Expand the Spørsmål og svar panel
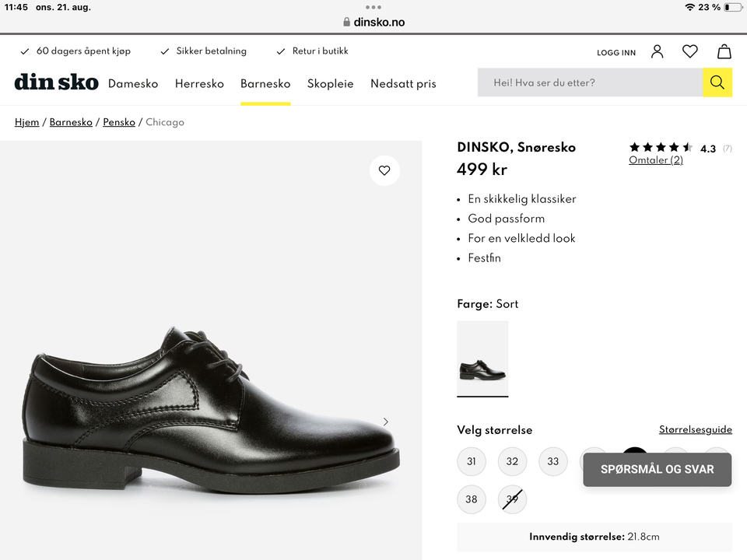747x560 pixels. click(657, 470)
